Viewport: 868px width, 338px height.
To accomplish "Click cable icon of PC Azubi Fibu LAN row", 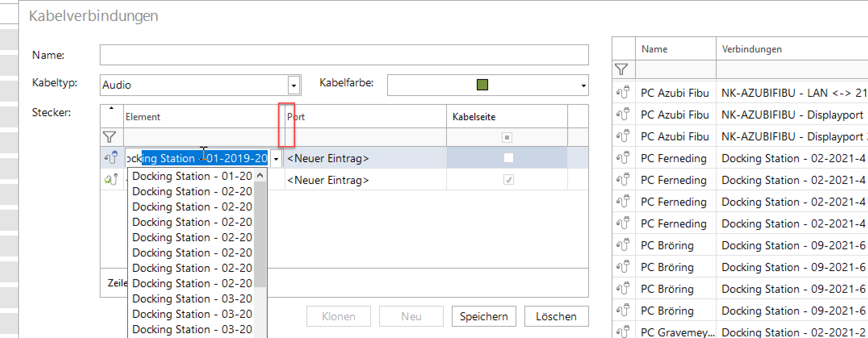I will click(623, 93).
